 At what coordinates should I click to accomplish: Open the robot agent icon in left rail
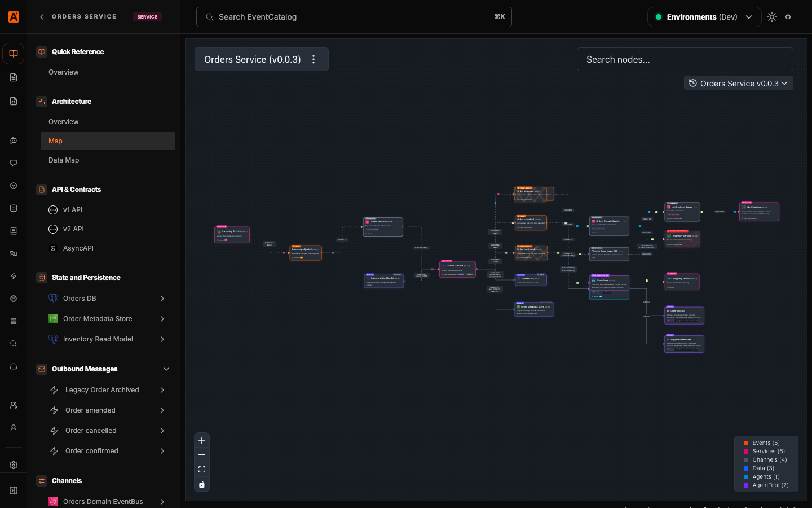[x=14, y=141]
